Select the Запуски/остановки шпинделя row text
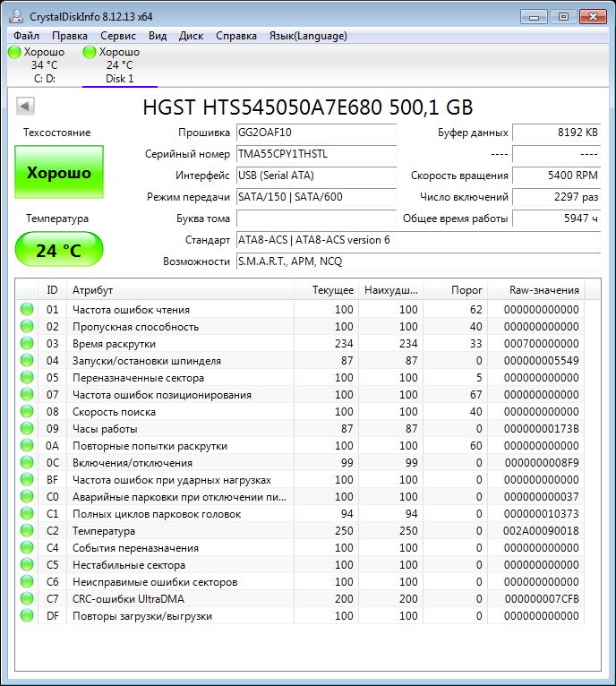616x686 pixels. tap(147, 361)
